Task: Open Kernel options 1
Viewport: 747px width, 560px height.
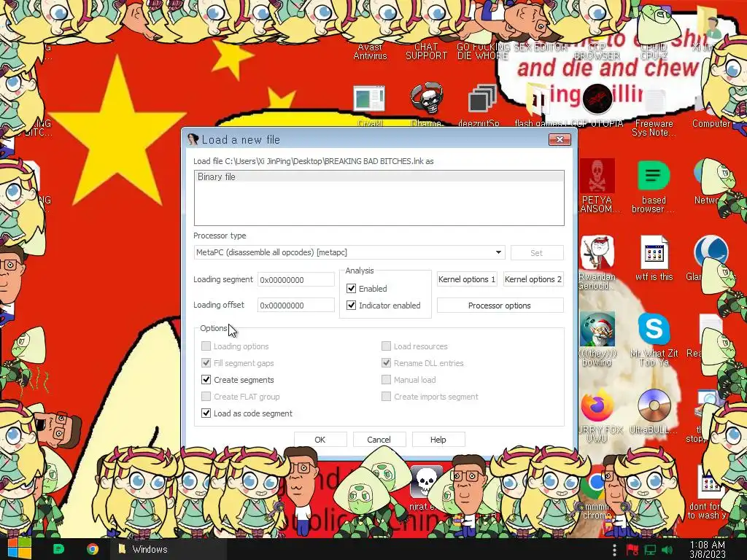Action: [467, 279]
